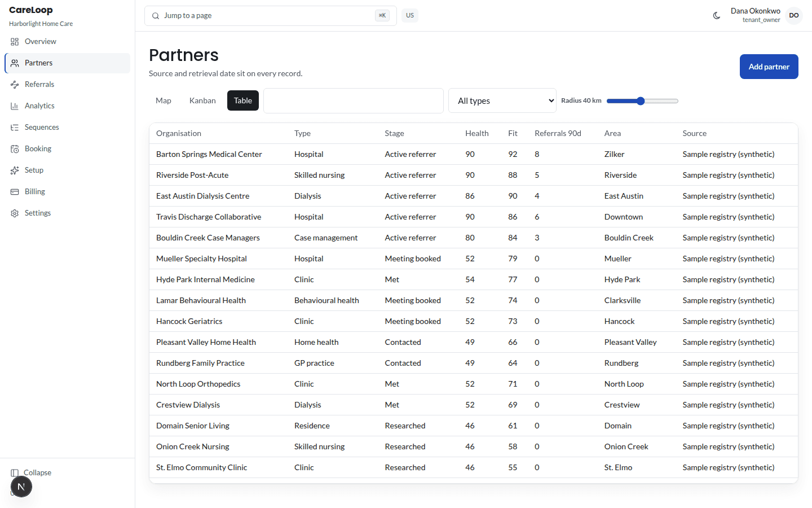Focus the Jump to a page search field

point(271,16)
